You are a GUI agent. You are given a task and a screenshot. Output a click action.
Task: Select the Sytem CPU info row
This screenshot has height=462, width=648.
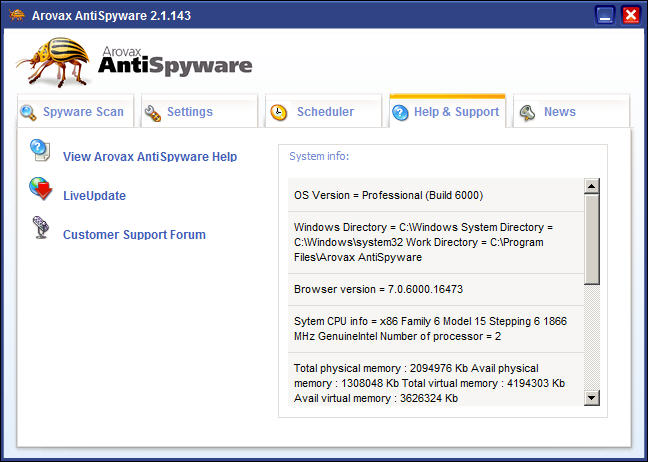(x=436, y=329)
